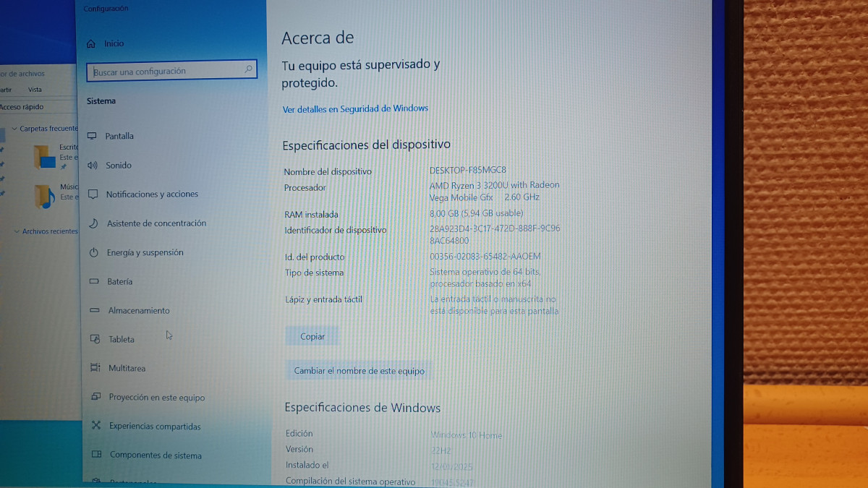Open Pantalla display settings icon
Image resolution: width=868 pixels, height=488 pixels.
(x=92, y=136)
